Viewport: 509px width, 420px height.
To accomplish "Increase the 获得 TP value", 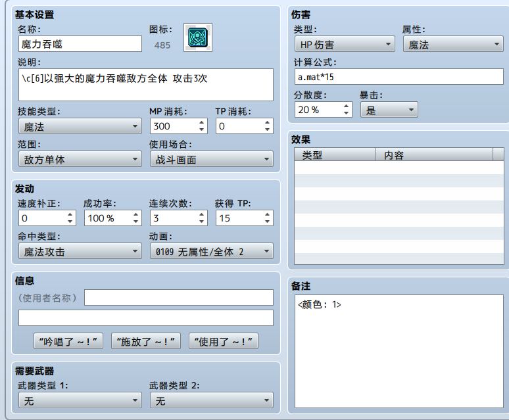I will pyautogui.click(x=267, y=215).
